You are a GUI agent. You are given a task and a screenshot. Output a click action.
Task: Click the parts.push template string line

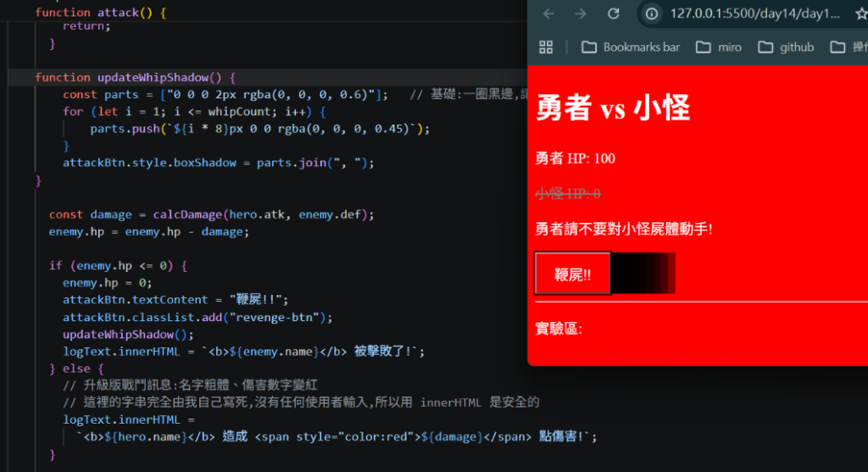tap(260, 129)
